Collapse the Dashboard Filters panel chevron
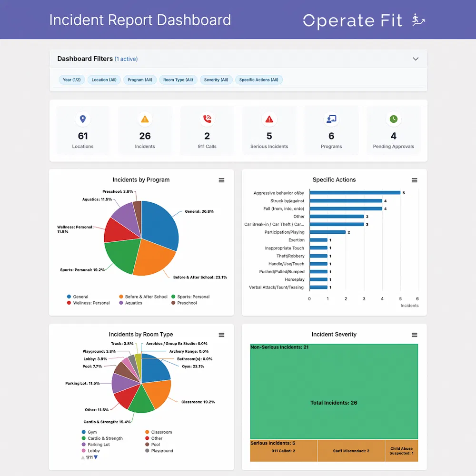Screen dimensions: 476x476 [415, 59]
